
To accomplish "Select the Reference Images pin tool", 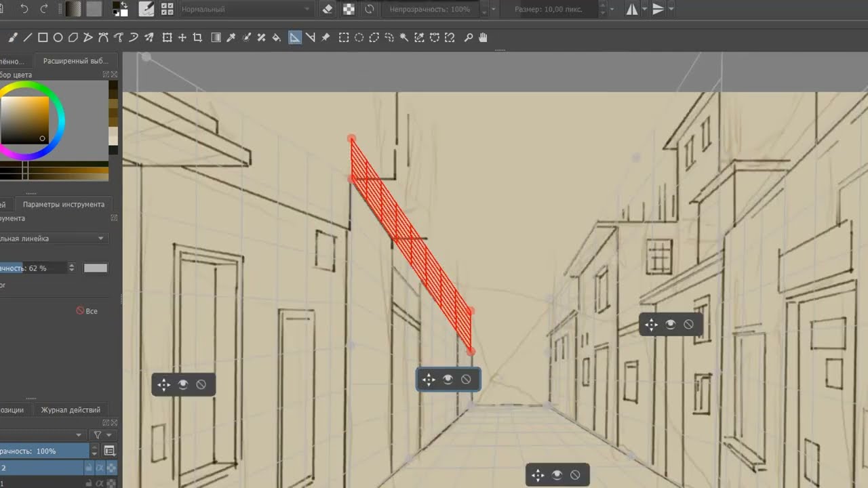I will tap(325, 38).
